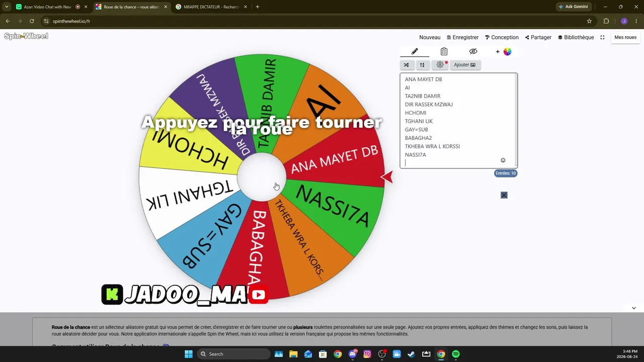Shuffle the wheel entries
Screen dimensions: 644x362
(x=407, y=65)
